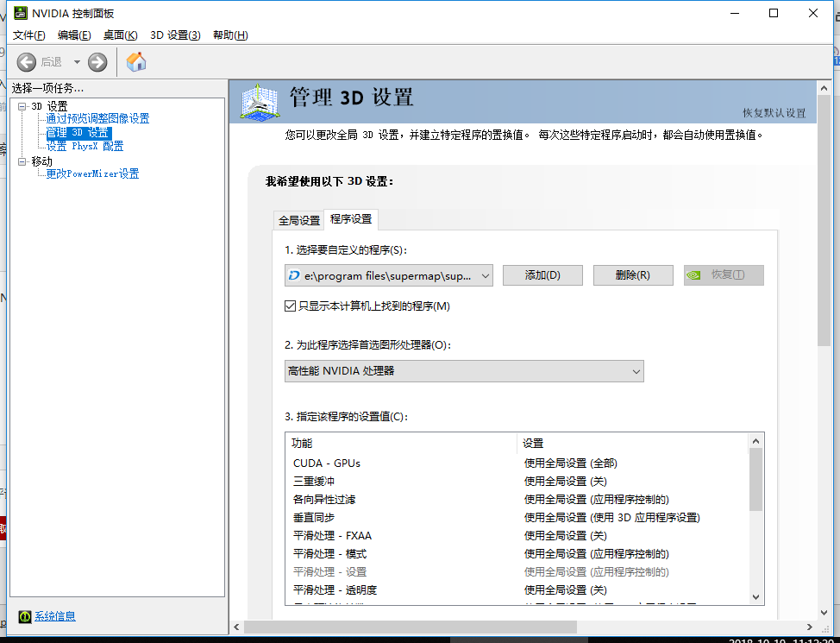The image size is (840, 643).
Task: Select the CUDA - GPUs setting row
Action: click(516, 463)
